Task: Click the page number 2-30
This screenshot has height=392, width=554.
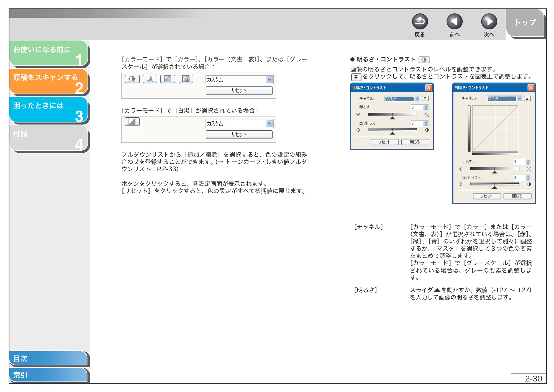Action: pyautogui.click(x=534, y=379)
